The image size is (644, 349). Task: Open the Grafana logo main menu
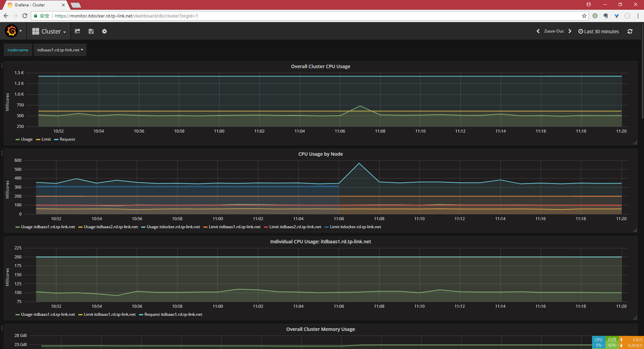[x=12, y=31]
